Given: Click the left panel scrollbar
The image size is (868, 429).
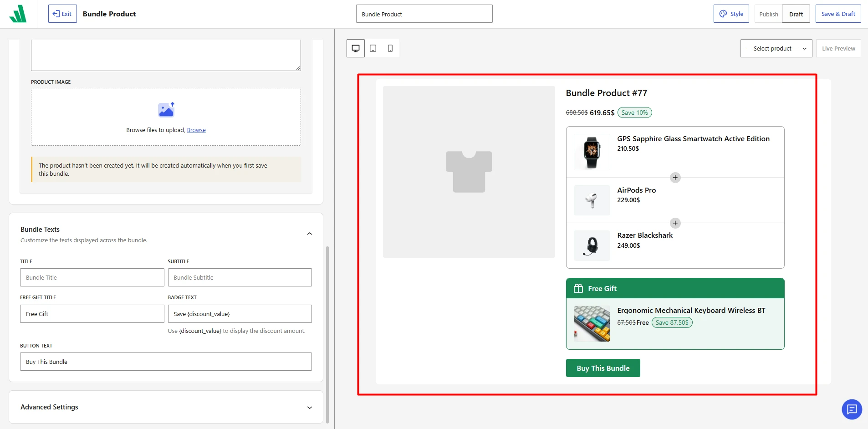Looking at the screenshot, I should pos(327,335).
